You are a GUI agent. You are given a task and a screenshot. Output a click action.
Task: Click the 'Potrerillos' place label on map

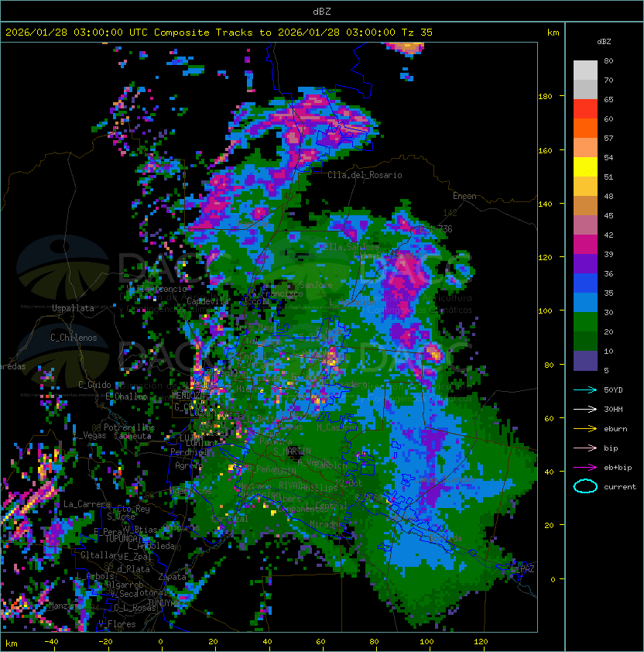pyautogui.click(x=129, y=427)
